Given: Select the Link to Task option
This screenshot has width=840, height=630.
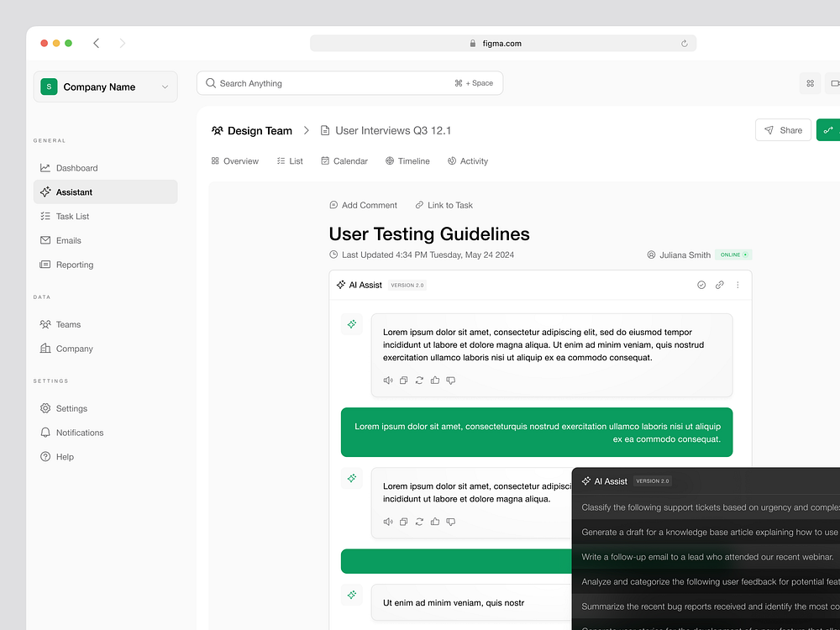Looking at the screenshot, I should tap(444, 205).
